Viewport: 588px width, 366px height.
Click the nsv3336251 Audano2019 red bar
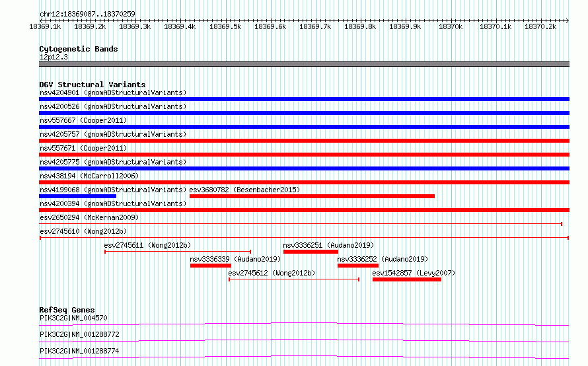tap(311, 252)
